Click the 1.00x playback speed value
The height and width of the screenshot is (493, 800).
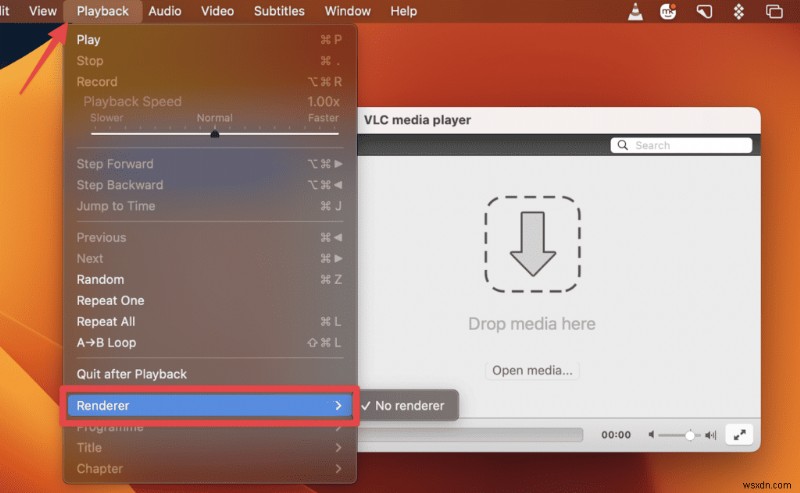[323, 102]
